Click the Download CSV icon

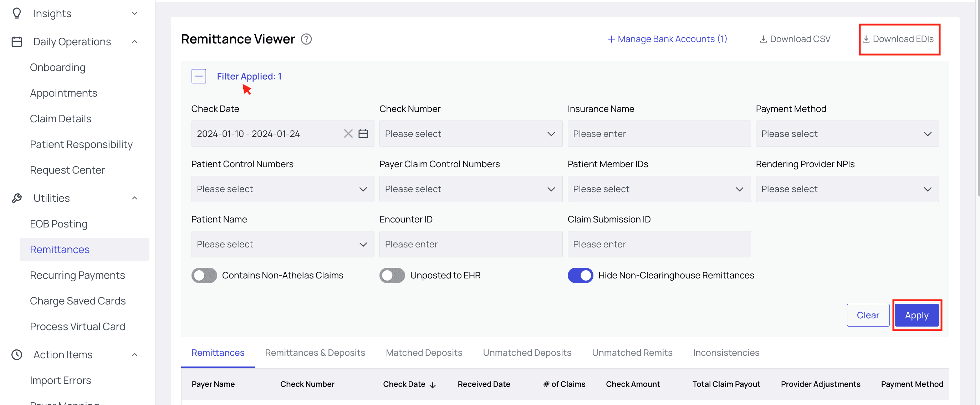coord(763,39)
